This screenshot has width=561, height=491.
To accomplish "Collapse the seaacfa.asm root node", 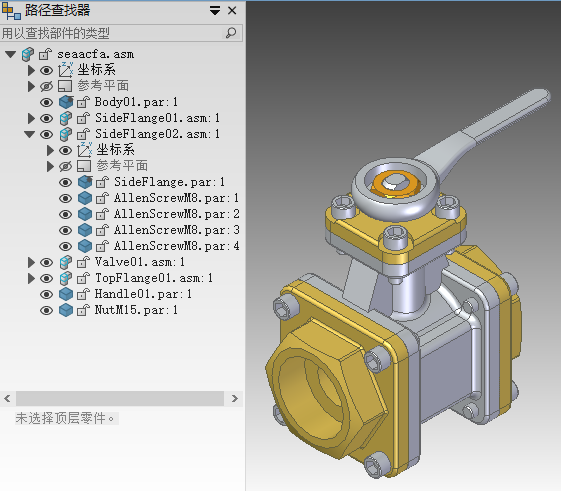I will (10, 54).
